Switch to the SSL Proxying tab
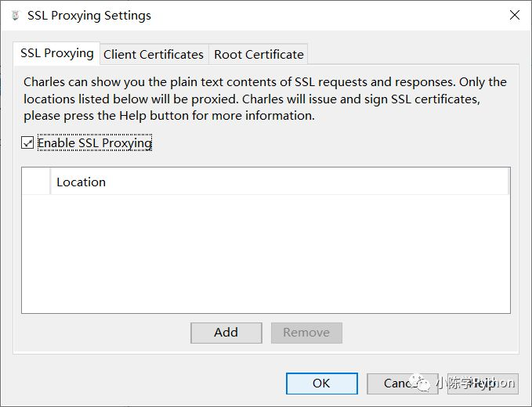Viewport: 532px width, 407px height. [x=56, y=53]
